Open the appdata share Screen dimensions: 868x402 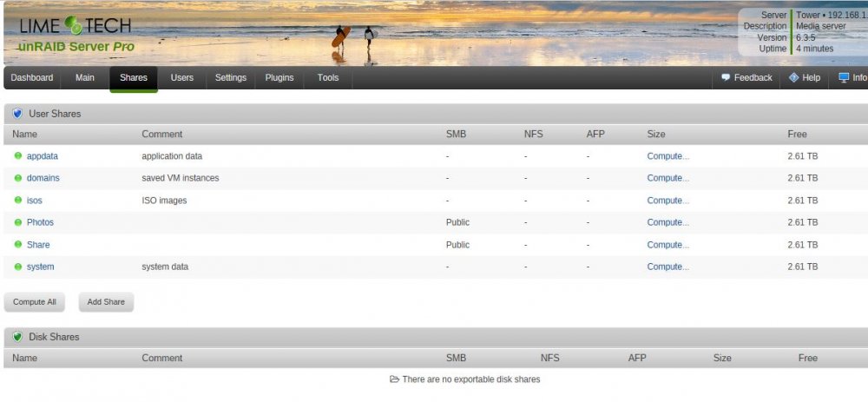42,156
